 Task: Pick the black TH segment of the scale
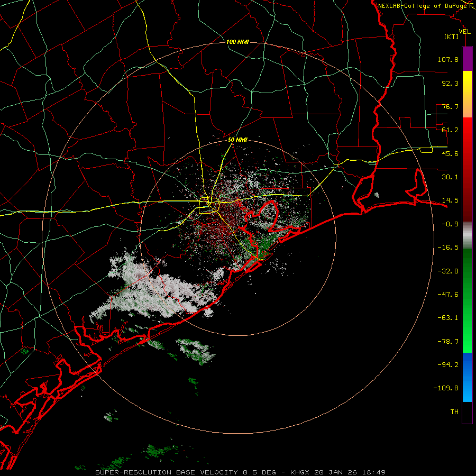pyautogui.click(x=467, y=412)
